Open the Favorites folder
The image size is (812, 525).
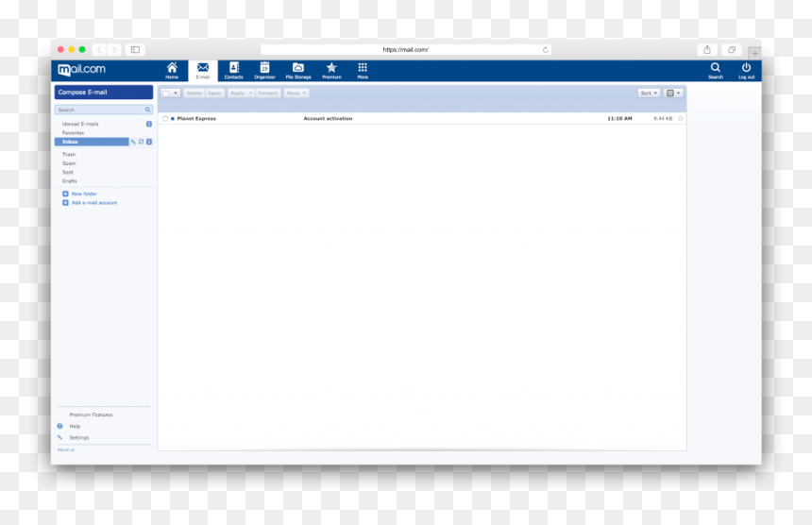[73, 133]
